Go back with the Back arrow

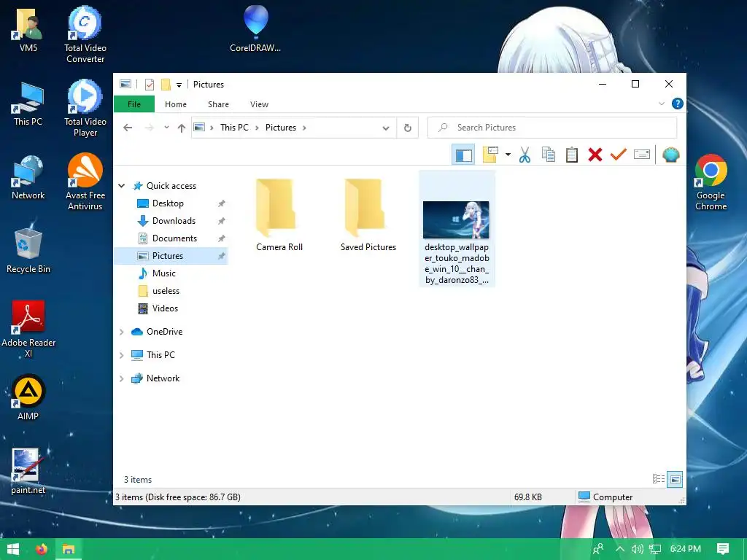coord(128,128)
